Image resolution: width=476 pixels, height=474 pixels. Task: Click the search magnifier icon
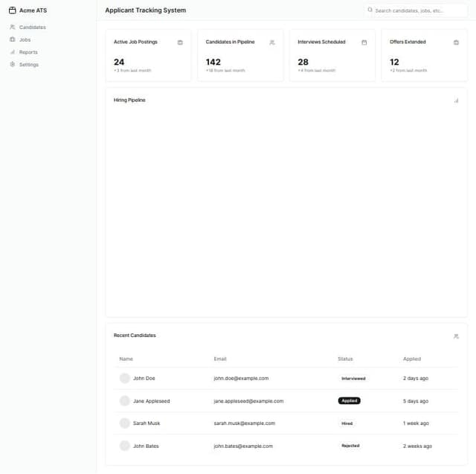pos(370,10)
